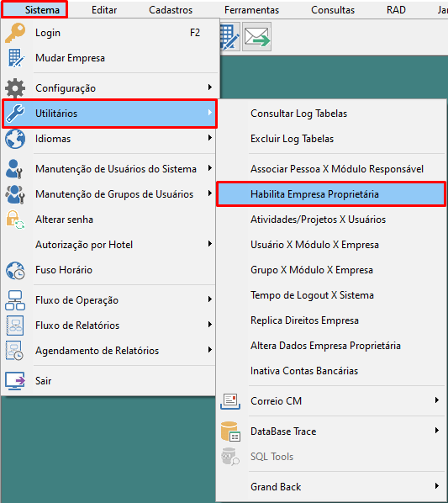Screen dimensions: 448x503
Task: Click the Fuso Horário globe clock icon
Action: click(15, 270)
